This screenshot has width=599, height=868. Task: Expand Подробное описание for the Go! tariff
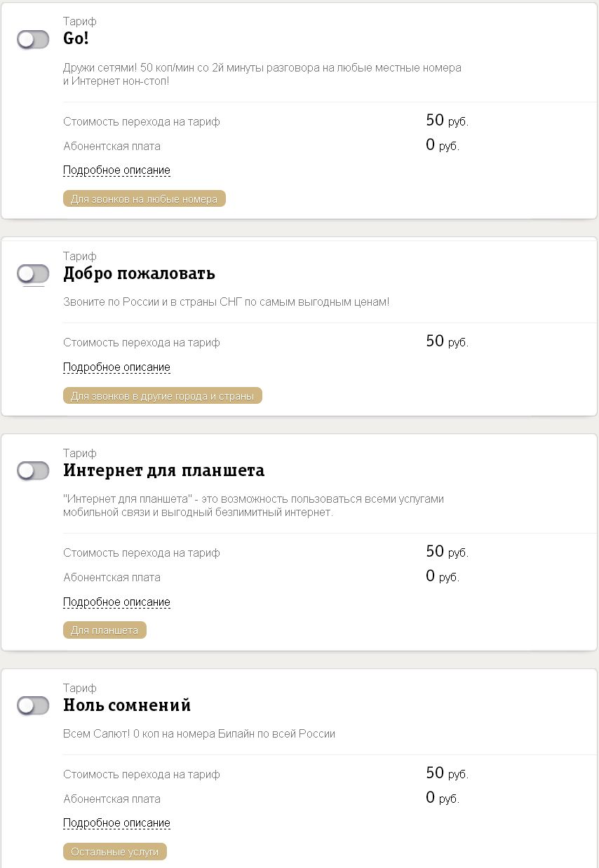[x=116, y=170]
